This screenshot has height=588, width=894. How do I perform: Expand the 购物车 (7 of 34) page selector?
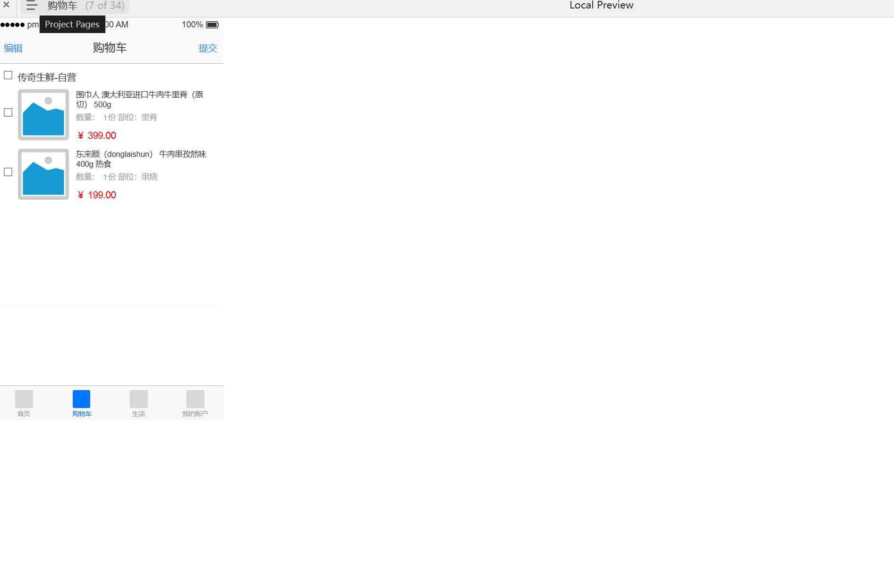[x=85, y=6]
